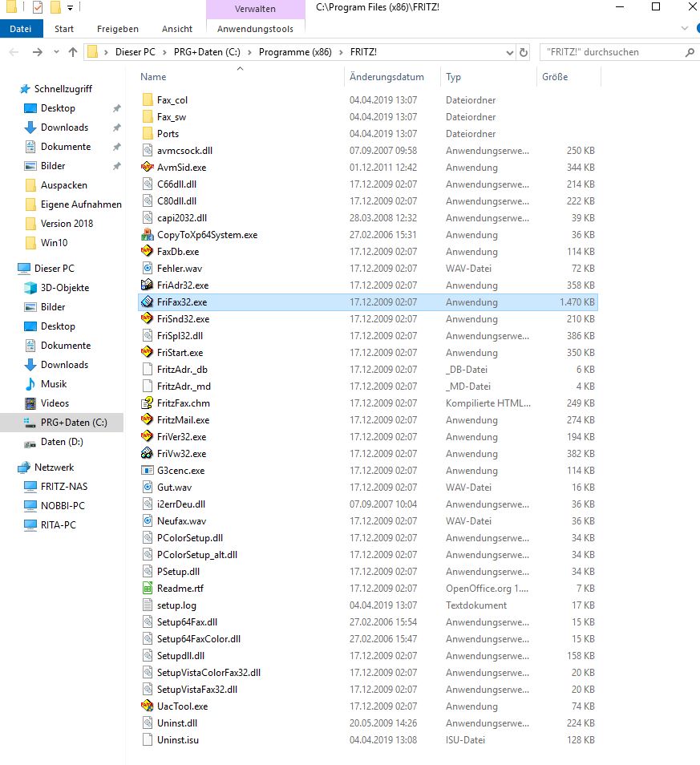This screenshot has height=765, width=700.
Task: Click the Fehler.wav audio file icon
Action: [147, 269]
